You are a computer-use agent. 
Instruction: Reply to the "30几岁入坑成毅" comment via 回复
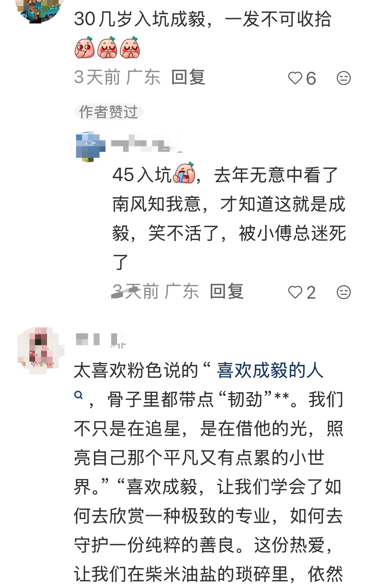tap(188, 77)
